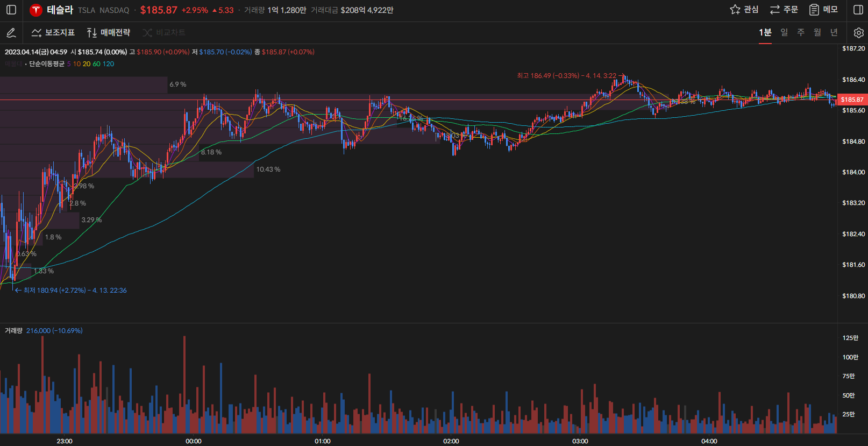Viewport: 868px width, 446px height.
Task: Select the 1분 timeframe tab
Action: pyautogui.click(x=765, y=32)
